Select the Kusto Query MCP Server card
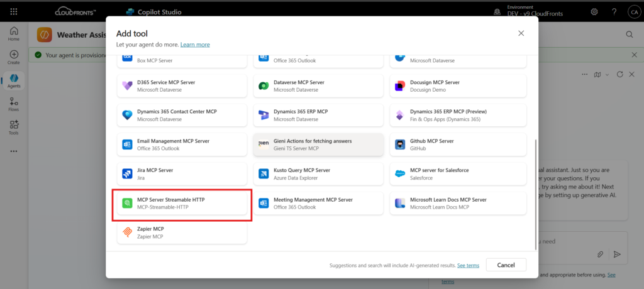The width and height of the screenshot is (644, 289). (x=318, y=173)
